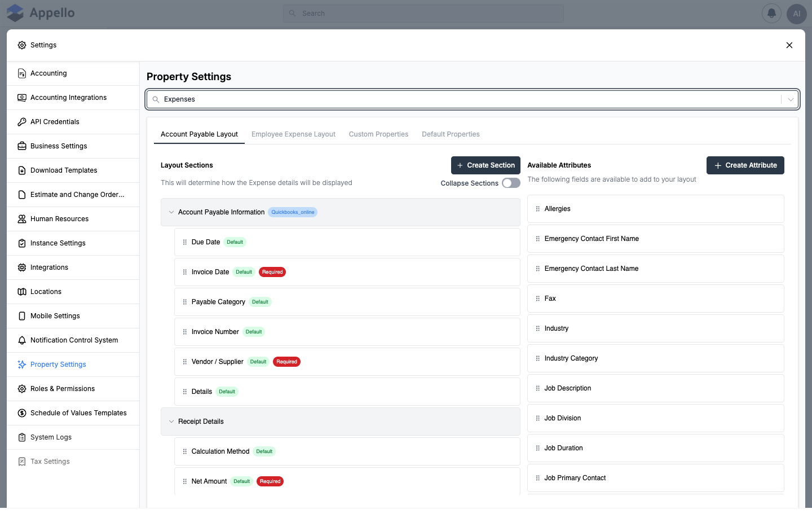Viewport: 812px width, 518px height.
Task: Grab the Job Division drag handle
Action: click(538, 418)
